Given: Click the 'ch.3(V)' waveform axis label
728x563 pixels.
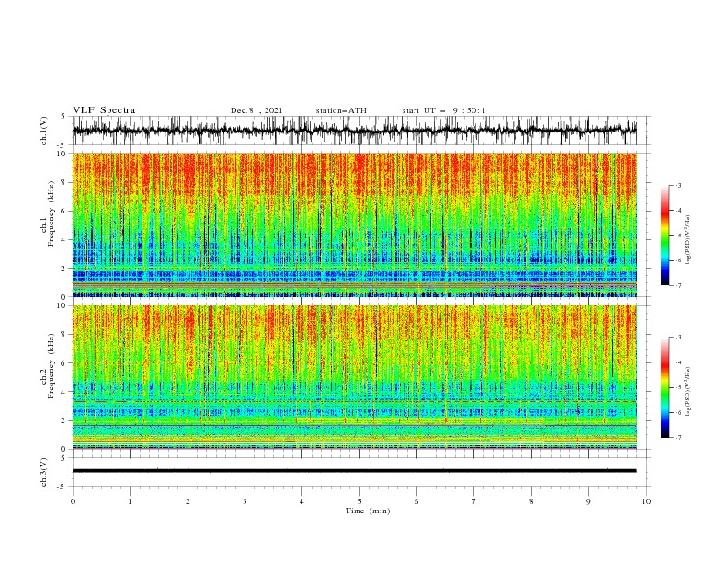Looking at the screenshot, I should pos(44,472).
